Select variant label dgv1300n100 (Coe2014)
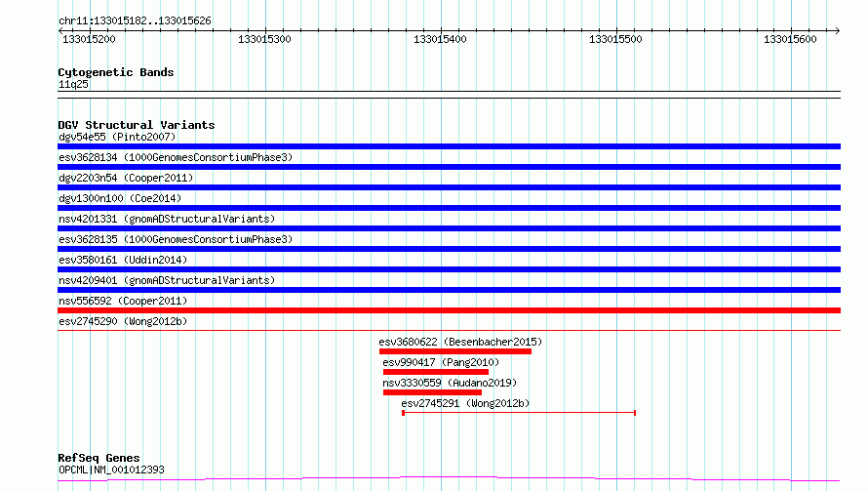The height and width of the screenshot is (491, 868). (120, 198)
